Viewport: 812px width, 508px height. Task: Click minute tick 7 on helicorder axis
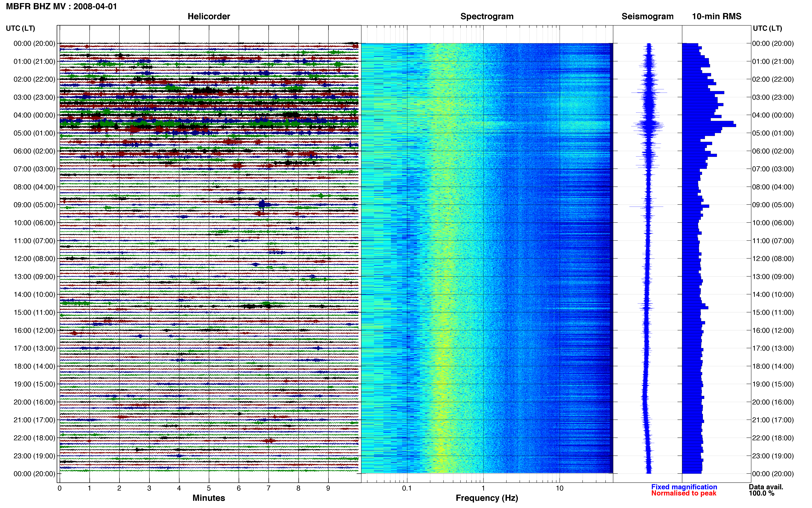pyautogui.click(x=269, y=488)
